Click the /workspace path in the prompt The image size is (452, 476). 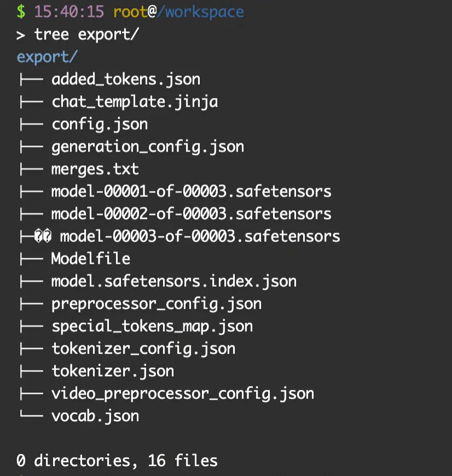(x=200, y=12)
